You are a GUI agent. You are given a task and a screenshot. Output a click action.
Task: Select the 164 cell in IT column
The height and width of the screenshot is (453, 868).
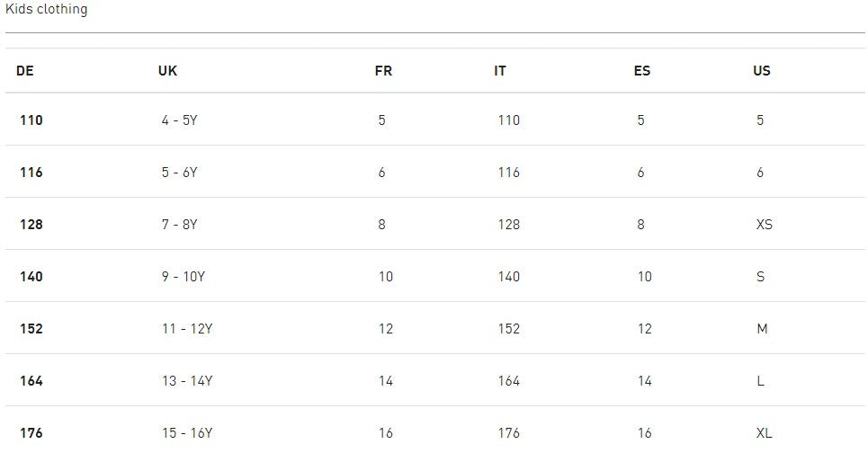[509, 381]
